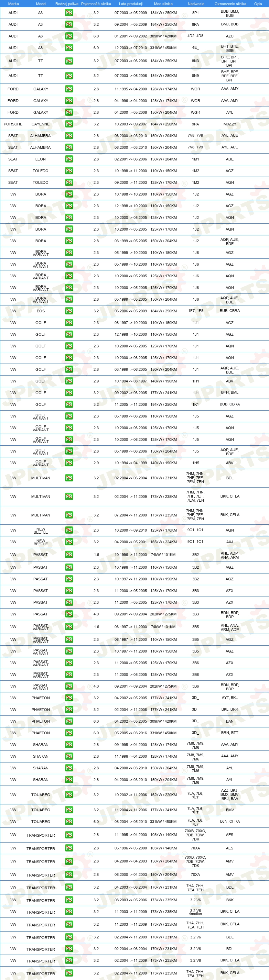Click fuel icon in Porsche Cayenne row
The image size is (269, 980).
(x=69, y=124)
